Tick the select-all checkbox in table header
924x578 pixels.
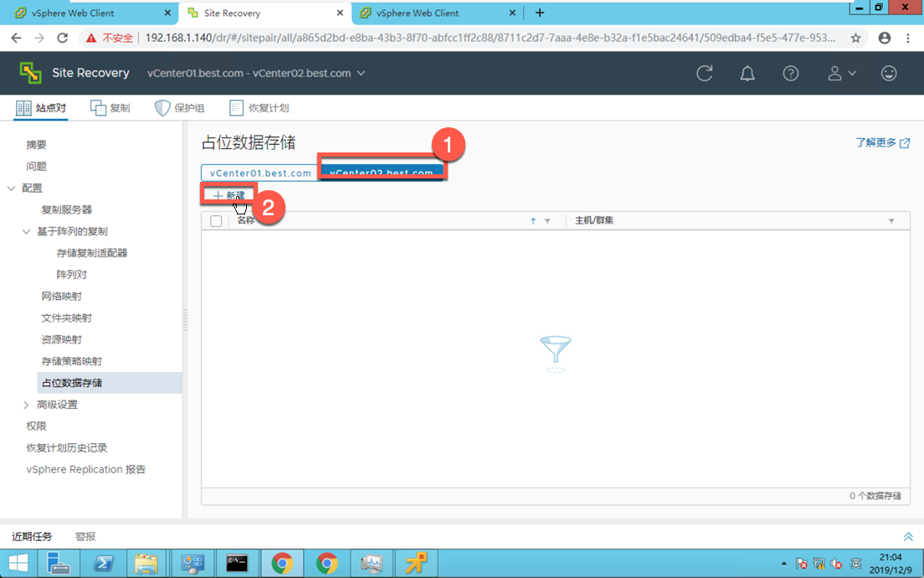point(216,221)
